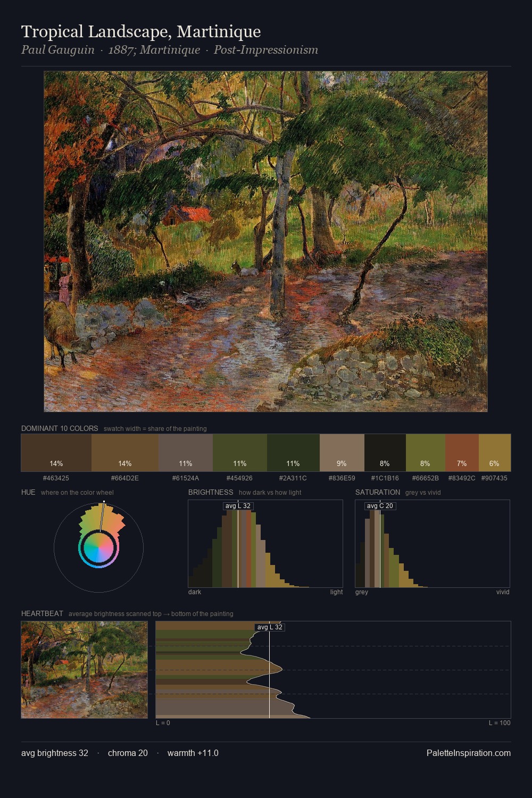Click the '1887; Martinique' date text

pos(154,50)
